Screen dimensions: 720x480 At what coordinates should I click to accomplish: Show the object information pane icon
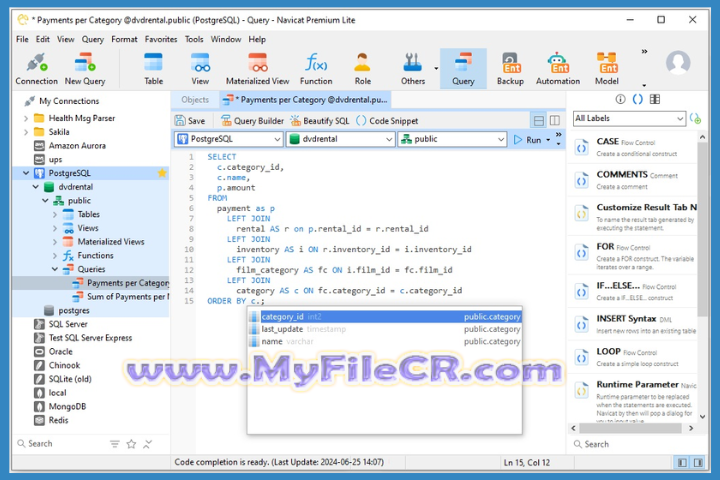[x=620, y=99]
